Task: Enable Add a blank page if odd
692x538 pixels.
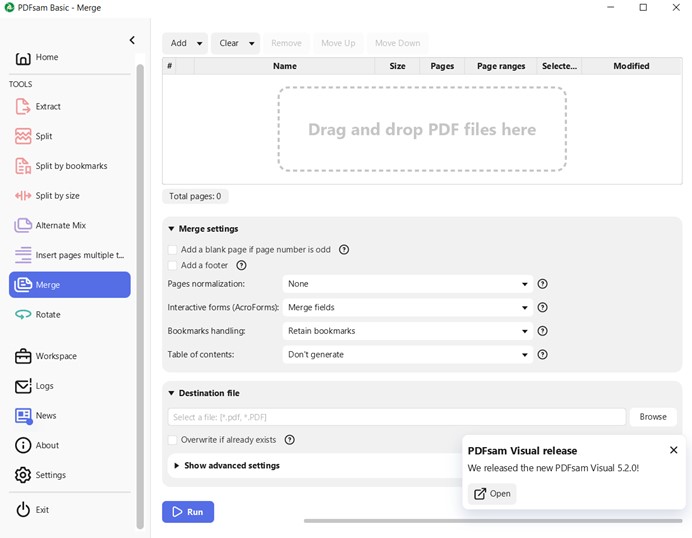Action: coord(173,250)
